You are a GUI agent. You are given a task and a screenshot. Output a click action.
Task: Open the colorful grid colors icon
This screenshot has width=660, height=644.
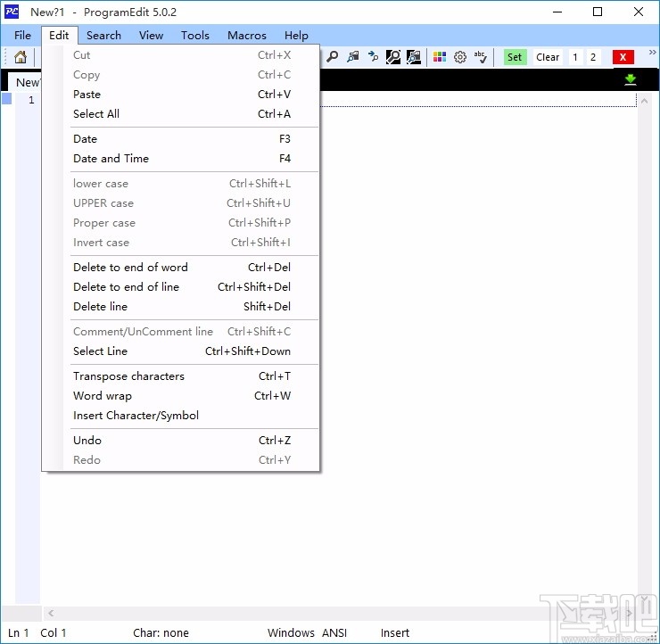point(440,57)
